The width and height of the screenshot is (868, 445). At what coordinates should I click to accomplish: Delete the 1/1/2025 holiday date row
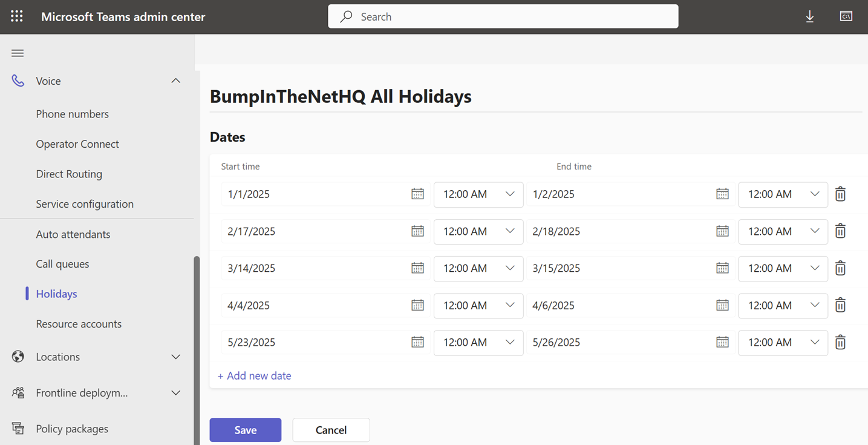click(x=840, y=194)
